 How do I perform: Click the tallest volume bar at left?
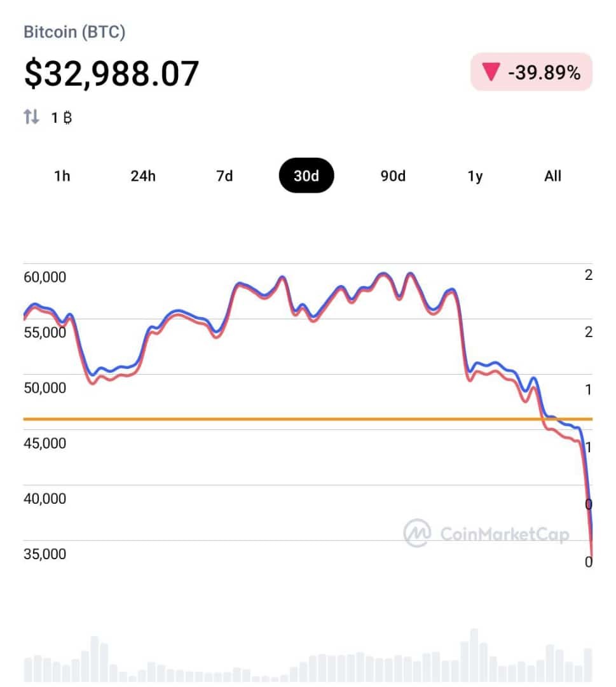[x=95, y=658]
